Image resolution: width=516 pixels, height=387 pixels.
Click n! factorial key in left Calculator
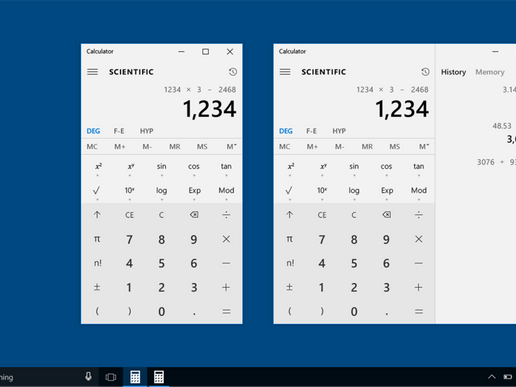[97, 263]
